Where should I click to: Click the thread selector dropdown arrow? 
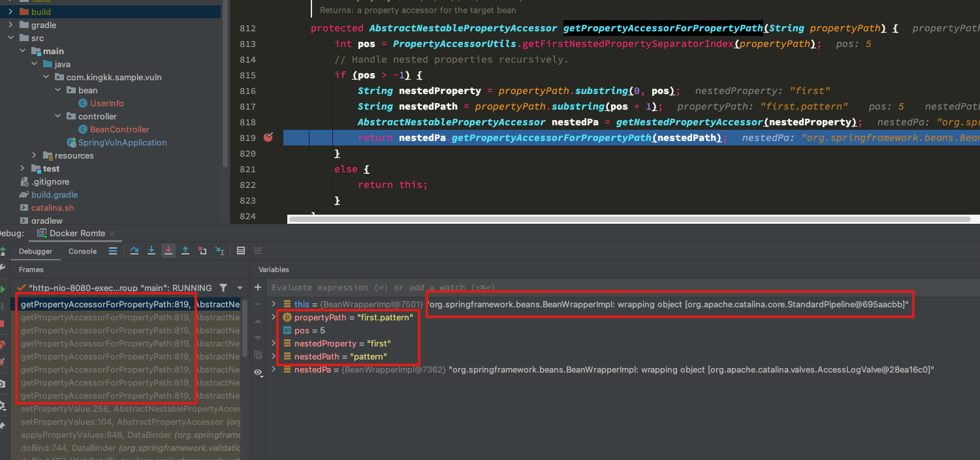(240, 288)
